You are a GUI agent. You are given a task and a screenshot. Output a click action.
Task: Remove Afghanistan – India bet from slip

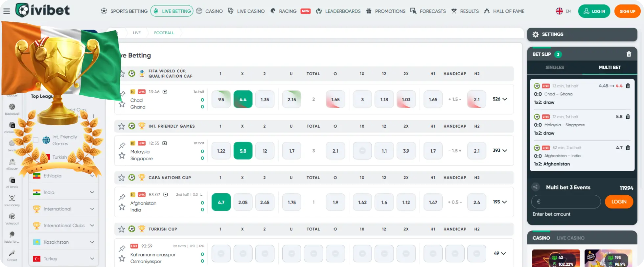tap(628, 148)
